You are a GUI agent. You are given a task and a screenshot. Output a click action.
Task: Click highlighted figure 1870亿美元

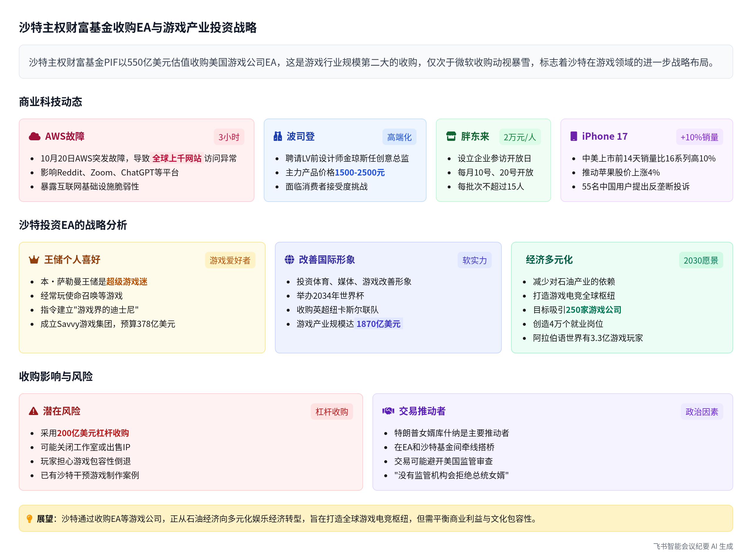coord(378,324)
